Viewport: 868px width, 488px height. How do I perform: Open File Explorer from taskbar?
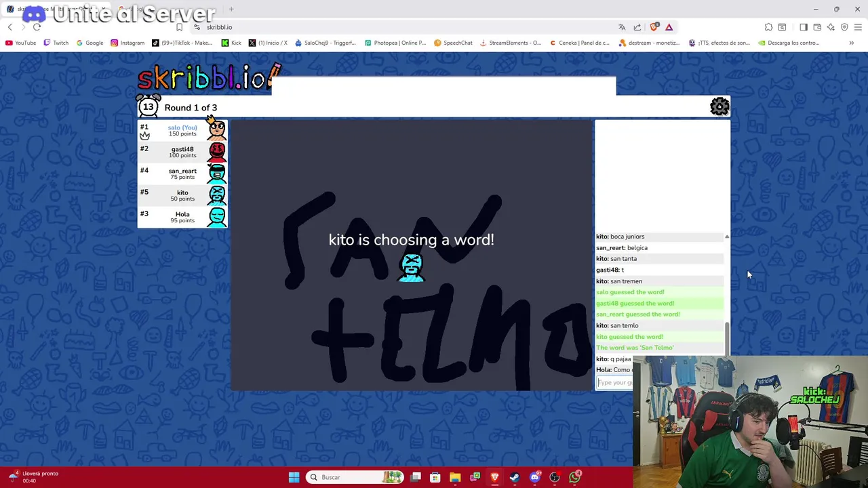[x=455, y=477]
